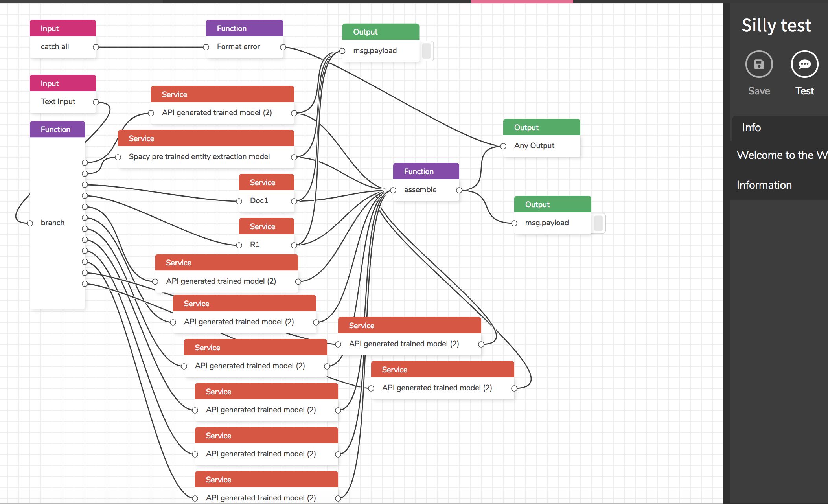Screen dimensions: 828x504
Task: Toggle the debug button on the msg.payload node under Any Output
Action: click(x=598, y=223)
